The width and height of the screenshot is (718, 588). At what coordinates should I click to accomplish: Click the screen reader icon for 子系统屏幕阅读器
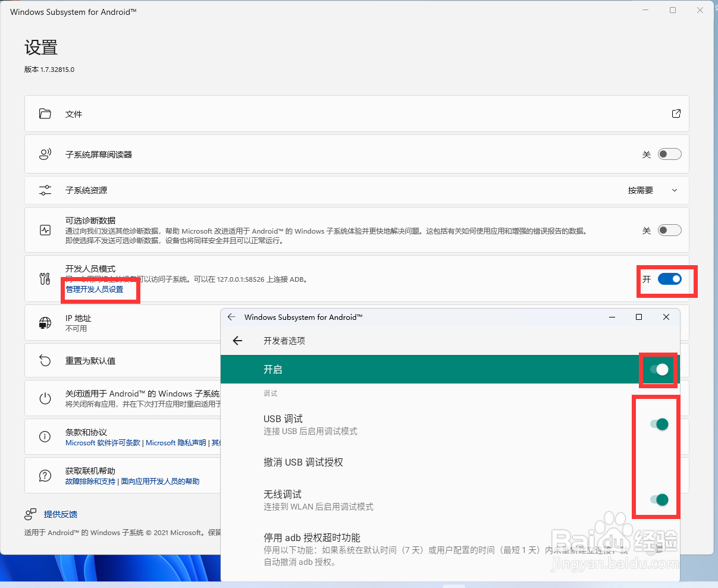click(x=45, y=153)
